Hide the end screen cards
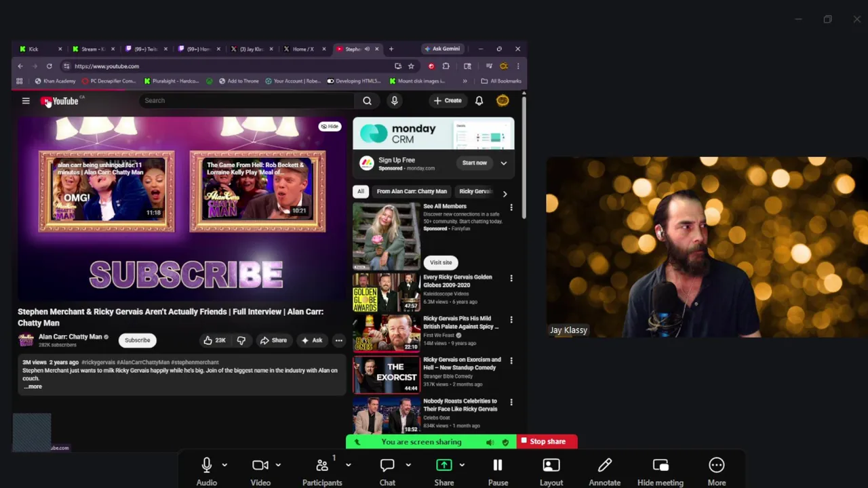Viewport: 868px width, 488px height. pyautogui.click(x=330, y=127)
